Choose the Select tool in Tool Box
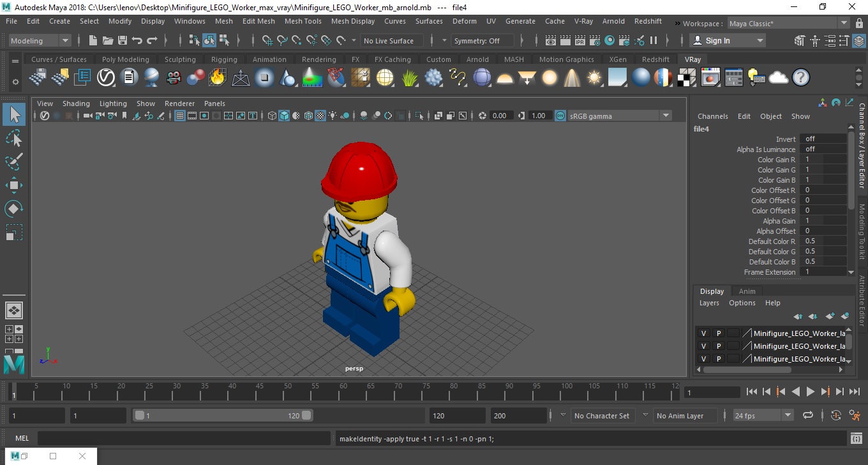The width and height of the screenshot is (868, 465). pyautogui.click(x=14, y=114)
